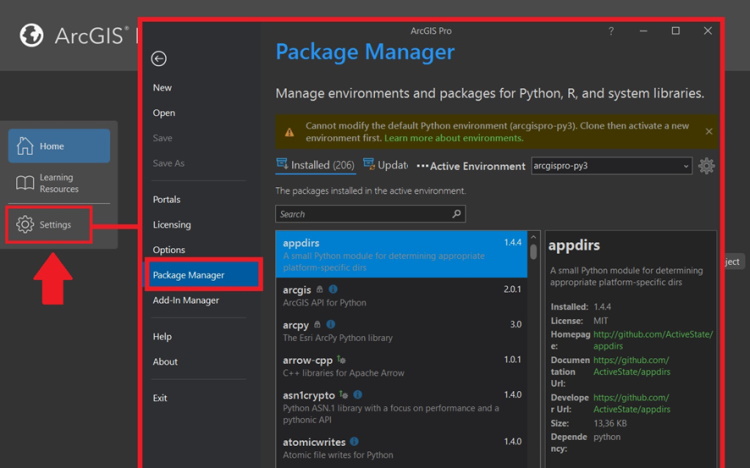Click the info icon beside arcgis
This screenshot has width=750, height=468.
(x=333, y=289)
